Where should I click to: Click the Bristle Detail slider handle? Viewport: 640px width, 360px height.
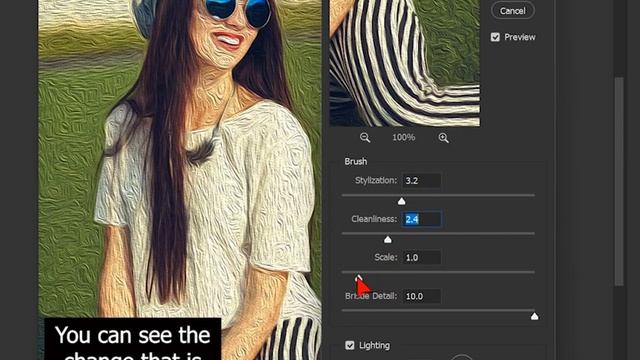tap(534, 316)
